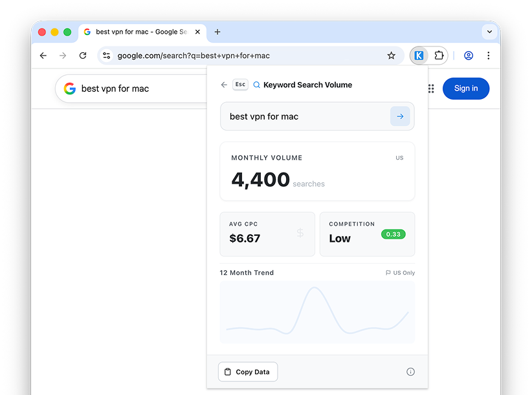Click the yellow minimize window button
This screenshot has height=395, width=532.
point(54,32)
